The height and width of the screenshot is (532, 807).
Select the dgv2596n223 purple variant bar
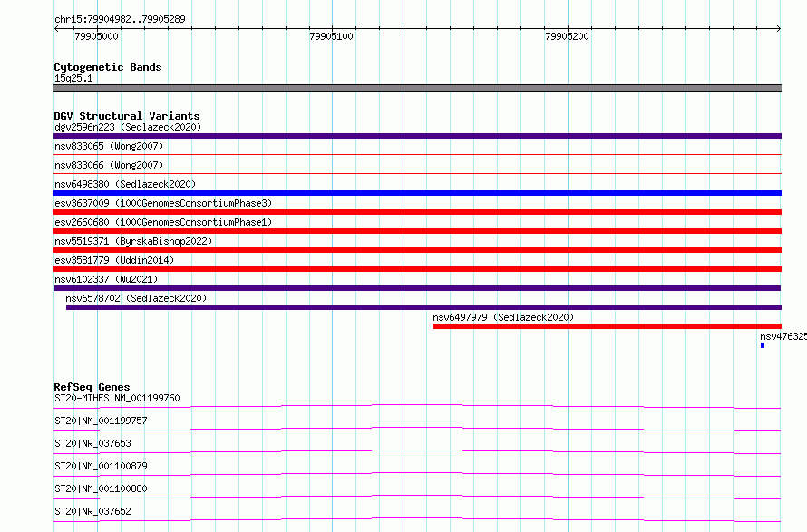(417, 136)
